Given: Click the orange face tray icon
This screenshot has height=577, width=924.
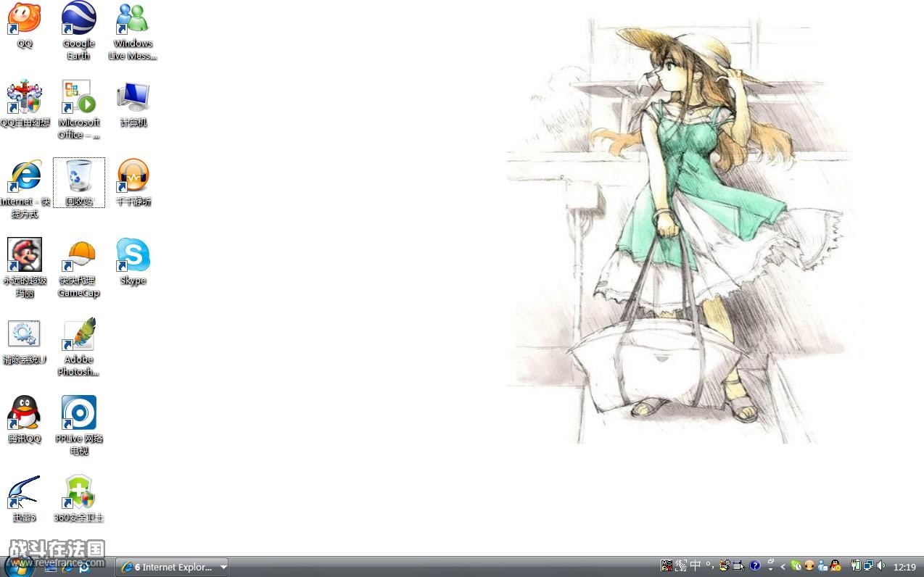Looking at the screenshot, I should [809, 565].
